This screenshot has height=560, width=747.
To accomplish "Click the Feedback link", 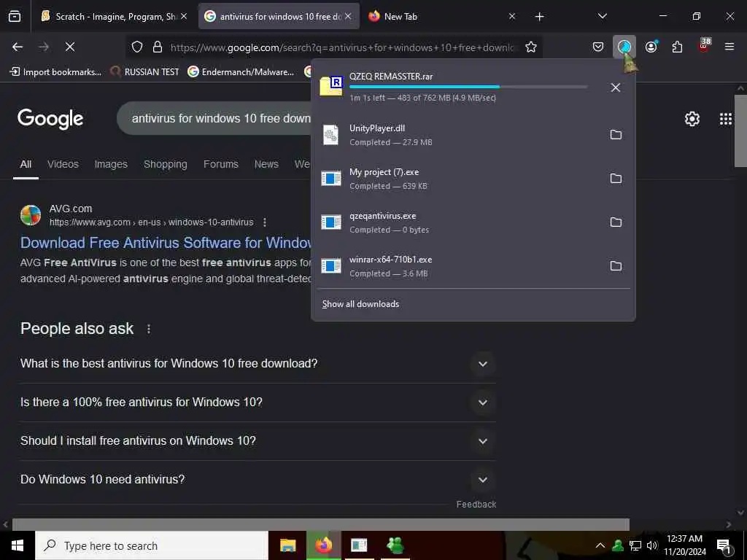I will click(476, 505).
